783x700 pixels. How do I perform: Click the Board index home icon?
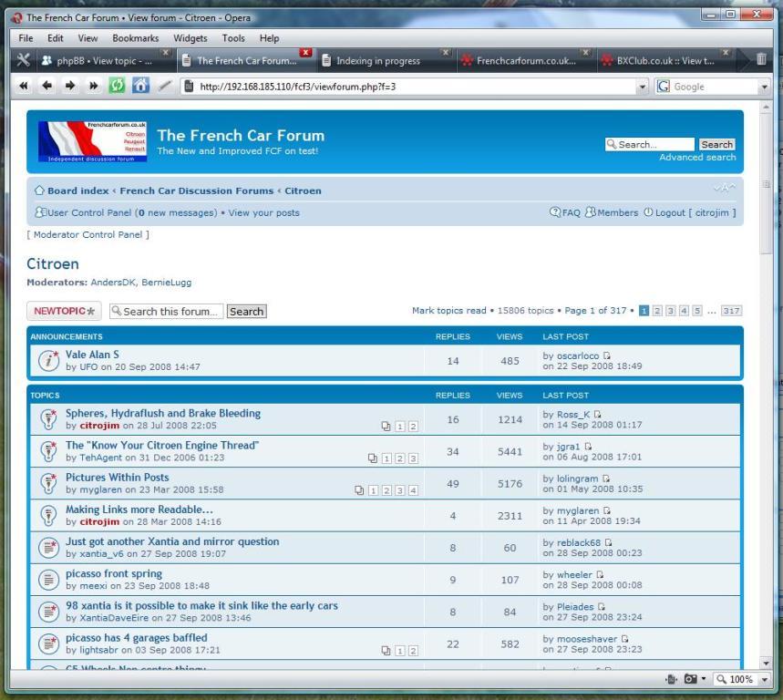tap(39, 190)
